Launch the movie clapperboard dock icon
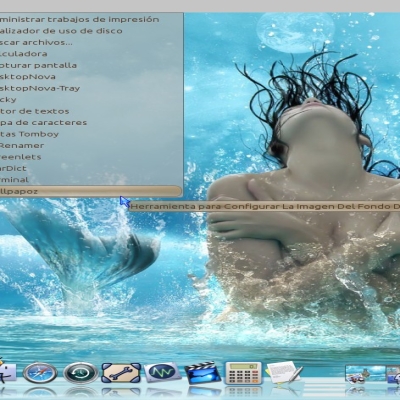This screenshot has width=400, height=400. 203,372
